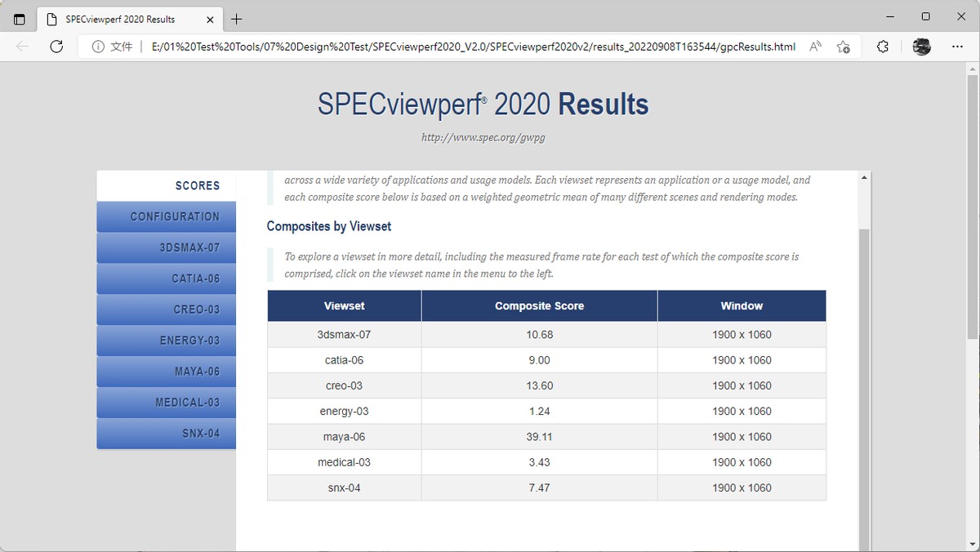The height and width of the screenshot is (552, 980).
Task: Click the Composites by Viewset heading
Action: tap(329, 226)
